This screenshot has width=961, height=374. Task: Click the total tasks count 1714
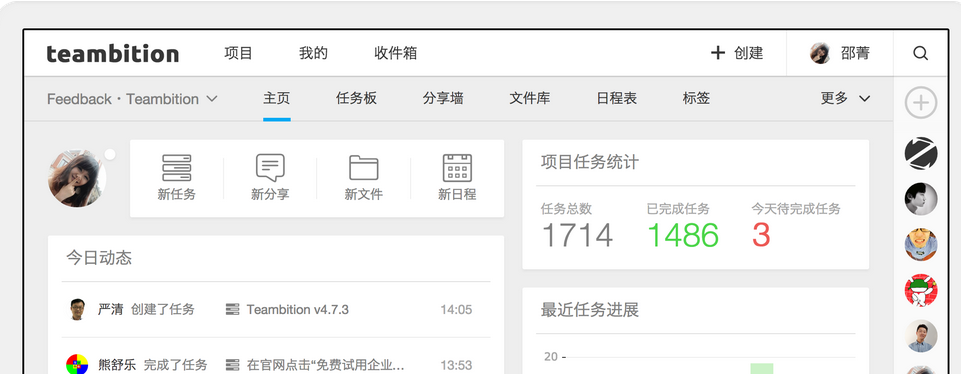pos(577,235)
